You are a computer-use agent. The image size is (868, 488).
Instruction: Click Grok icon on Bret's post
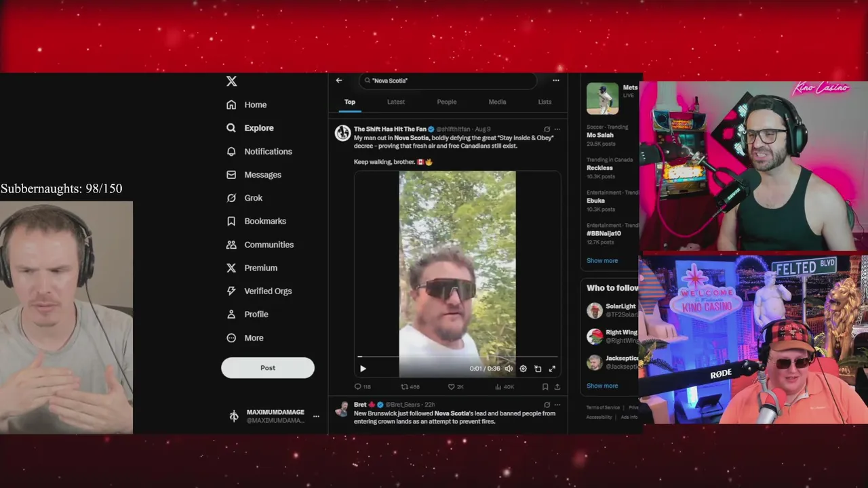point(547,405)
